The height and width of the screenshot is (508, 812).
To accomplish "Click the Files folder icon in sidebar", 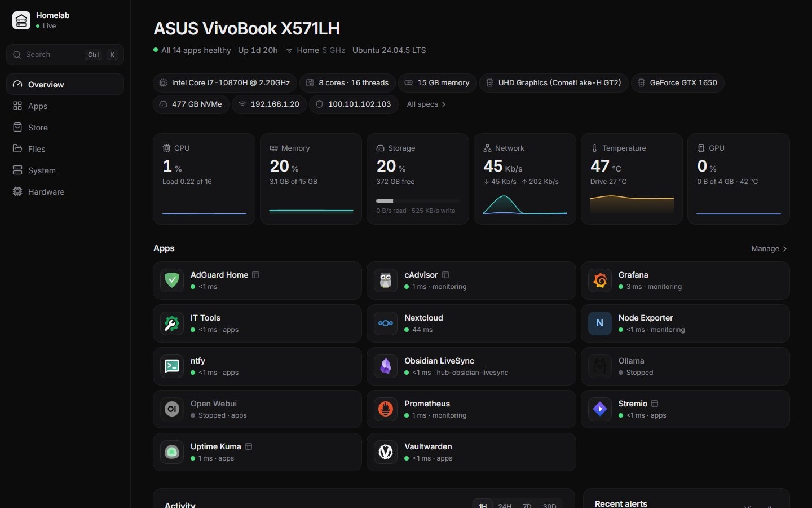I will coord(17,148).
